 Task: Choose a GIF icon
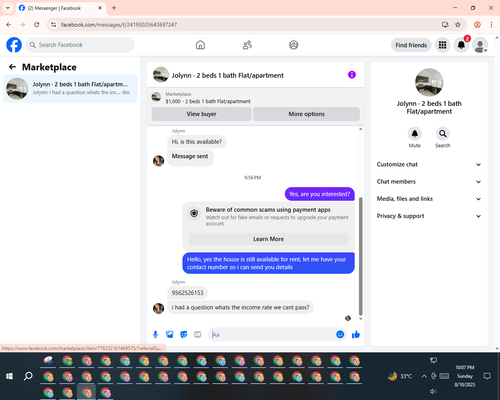(x=198, y=334)
